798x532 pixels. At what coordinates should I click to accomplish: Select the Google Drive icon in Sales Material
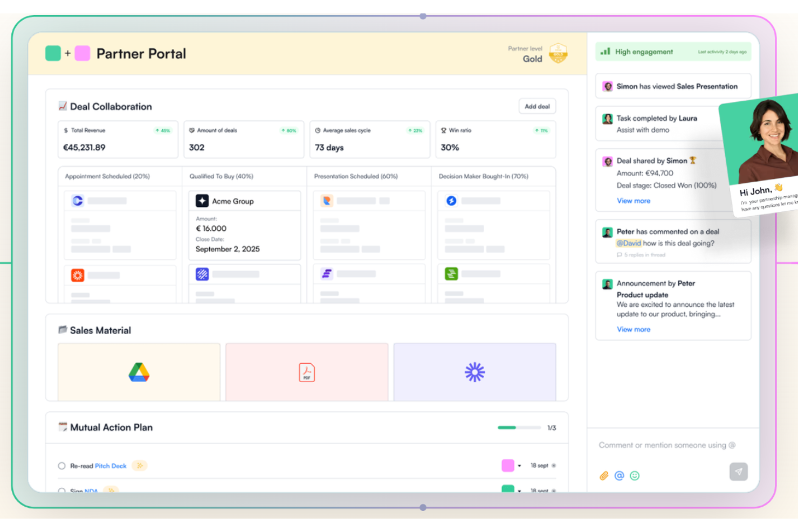[x=139, y=372]
